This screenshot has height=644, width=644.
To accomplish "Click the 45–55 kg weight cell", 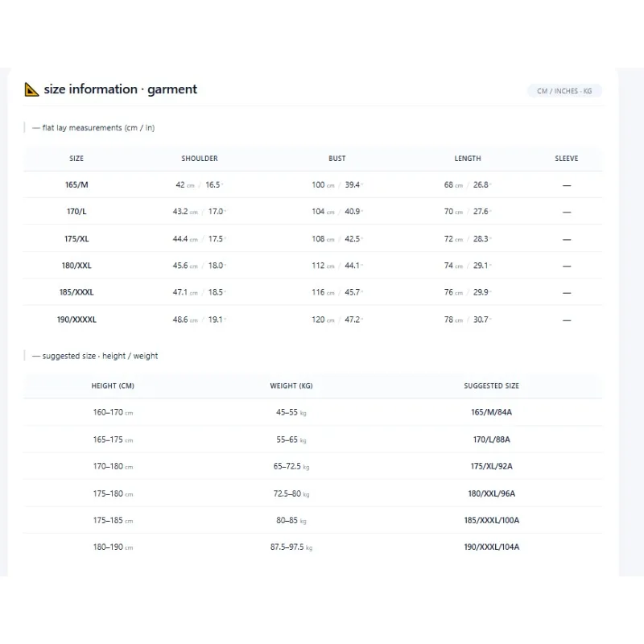I will 291,412.
